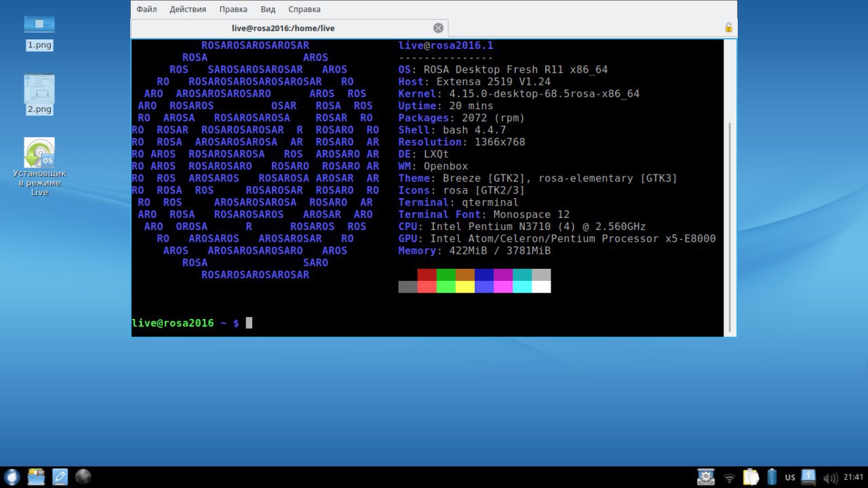Screen dimensions: 868x488
Task: Launch the dark globe web browser icon
Action: click(83, 477)
